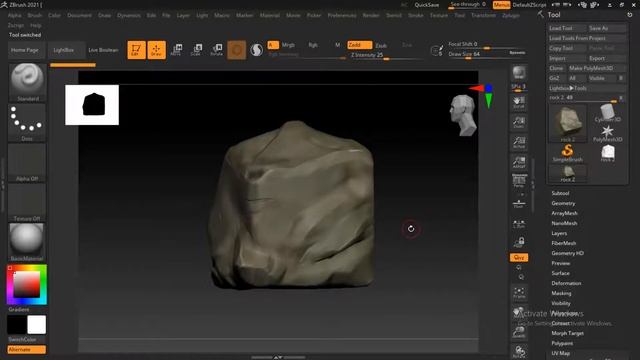Expand the UV Map section
The image size is (640, 360).
560,353
